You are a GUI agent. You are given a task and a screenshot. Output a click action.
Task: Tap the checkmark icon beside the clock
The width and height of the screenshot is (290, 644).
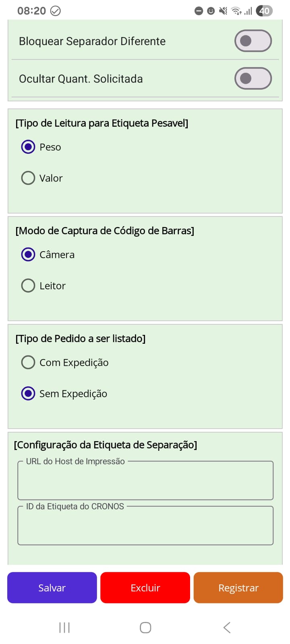[x=56, y=11]
